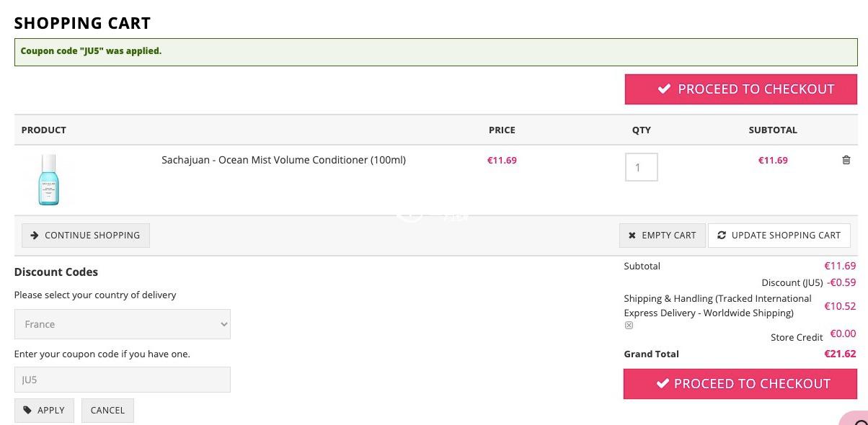
Task: Proceed to Checkout button above the product table
Action: 741,89
